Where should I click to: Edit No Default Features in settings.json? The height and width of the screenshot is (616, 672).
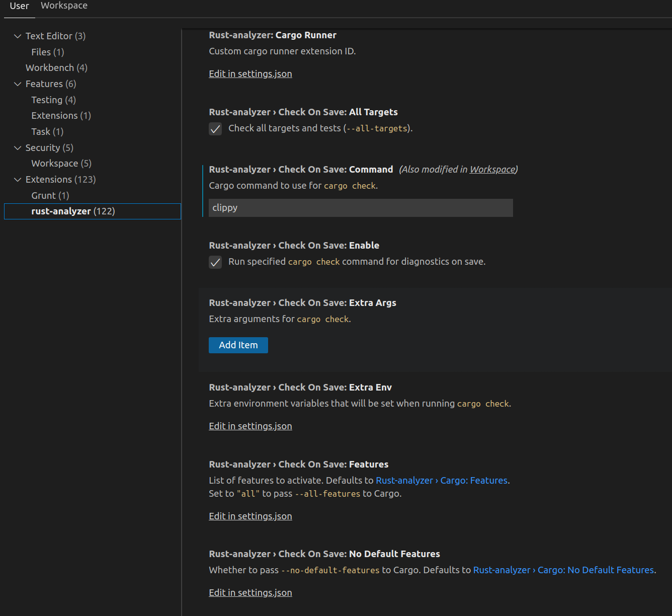[x=250, y=593]
